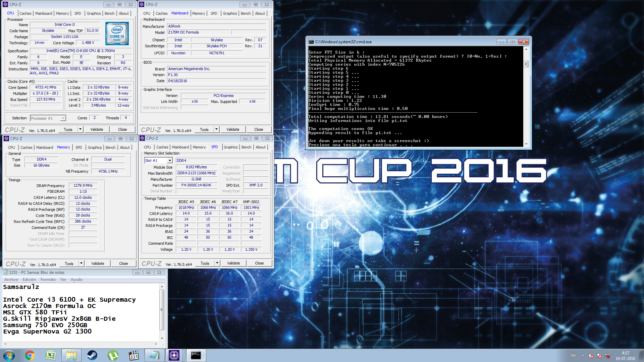644x362 pixels.
Task: Switch to CPU-Z via its taskbar icon
Action: coord(174,355)
